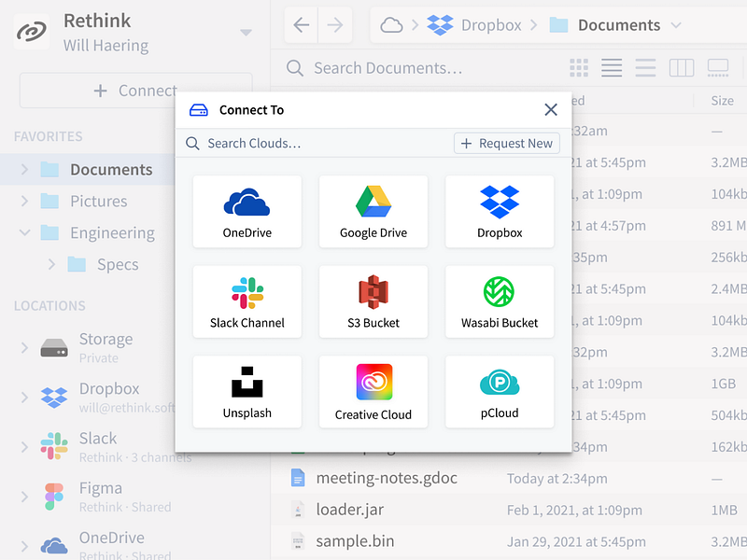Click the meeting-notes.gdoc document icon
747x560 pixels.
coord(298,478)
